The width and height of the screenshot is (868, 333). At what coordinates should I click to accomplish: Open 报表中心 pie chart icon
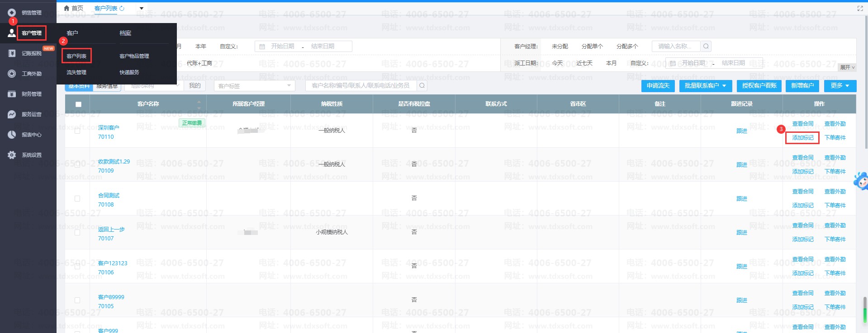(x=12, y=135)
